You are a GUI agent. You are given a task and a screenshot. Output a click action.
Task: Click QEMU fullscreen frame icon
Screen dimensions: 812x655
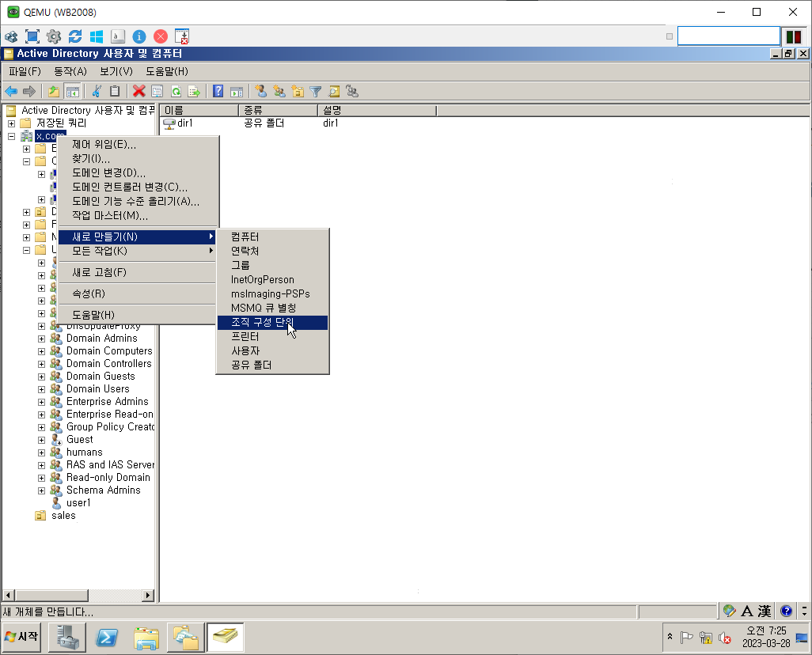tap(32, 36)
